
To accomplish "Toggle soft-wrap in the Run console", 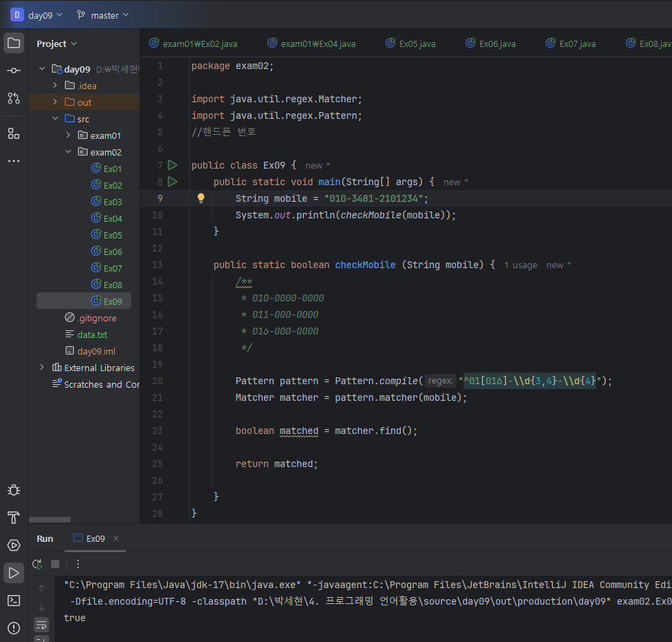I will pos(41,624).
